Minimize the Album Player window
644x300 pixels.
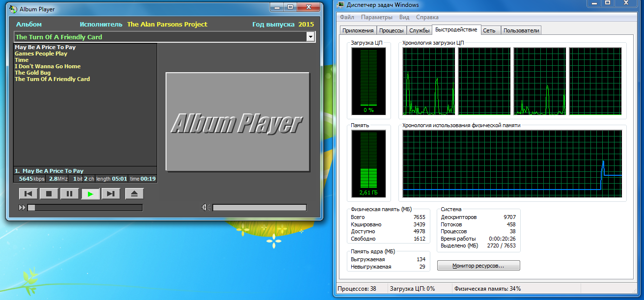point(277,7)
